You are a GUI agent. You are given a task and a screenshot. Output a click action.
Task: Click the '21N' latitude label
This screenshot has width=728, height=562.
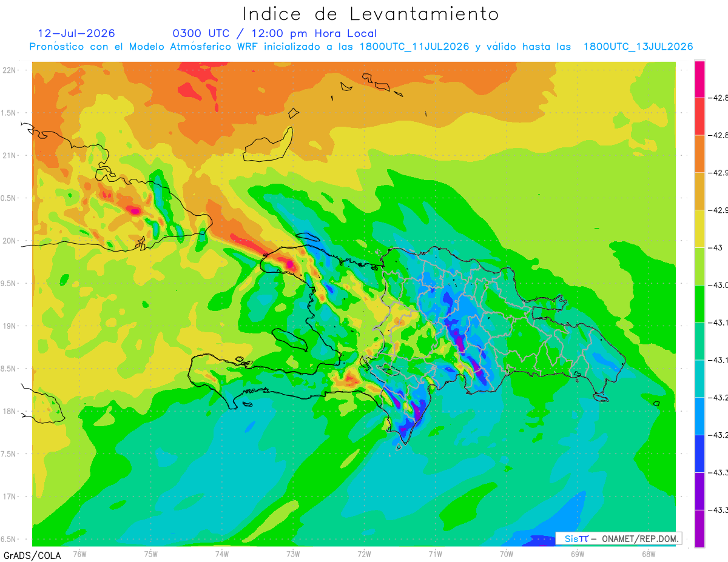tap(9, 155)
